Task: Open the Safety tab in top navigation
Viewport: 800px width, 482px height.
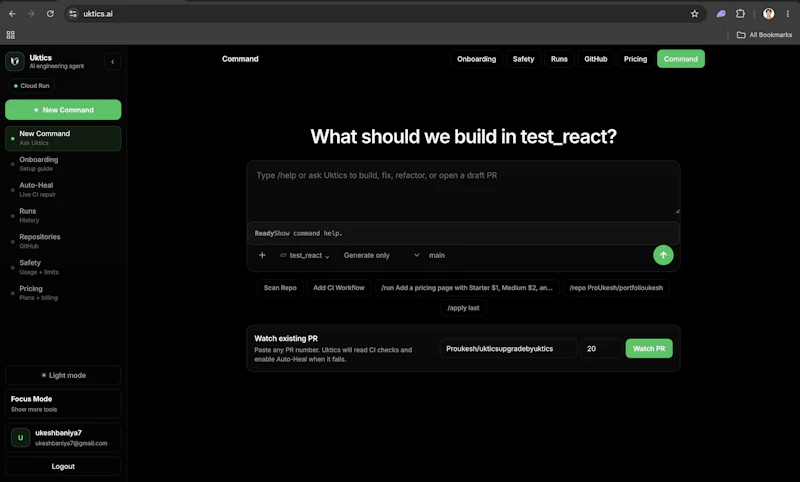Action: click(523, 59)
